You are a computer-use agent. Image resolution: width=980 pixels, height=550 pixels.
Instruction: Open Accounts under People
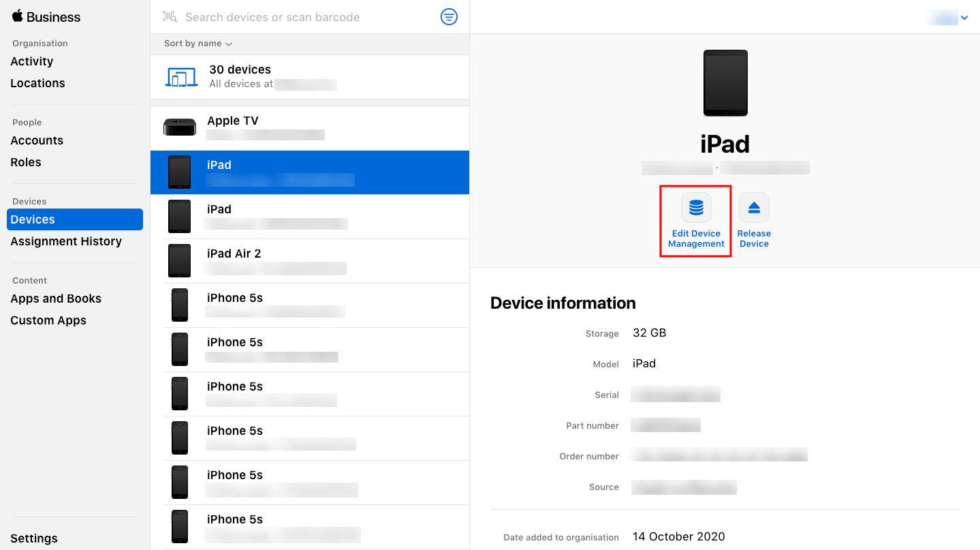(x=37, y=140)
